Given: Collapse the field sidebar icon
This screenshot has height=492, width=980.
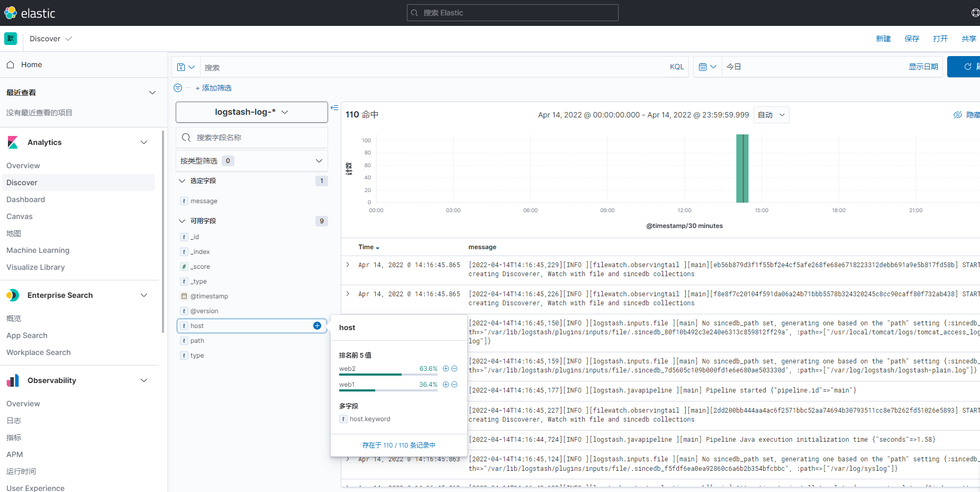Looking at the screenshot, I should (334, 107).
